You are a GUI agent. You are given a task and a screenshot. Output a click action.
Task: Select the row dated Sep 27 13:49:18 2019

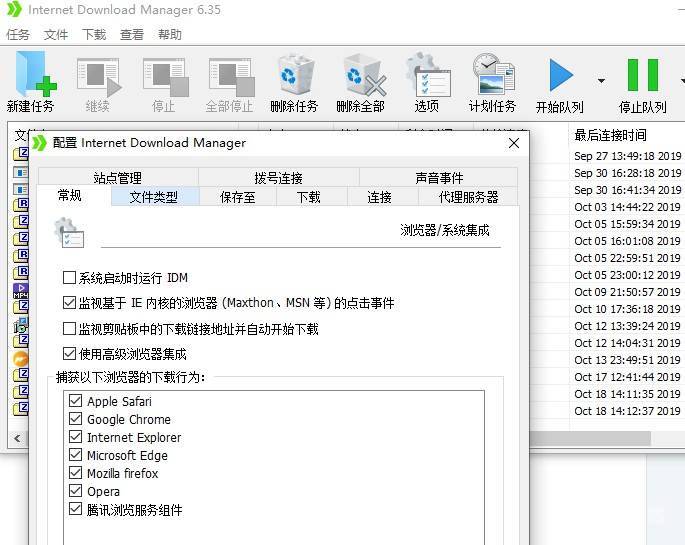point(628,156)
